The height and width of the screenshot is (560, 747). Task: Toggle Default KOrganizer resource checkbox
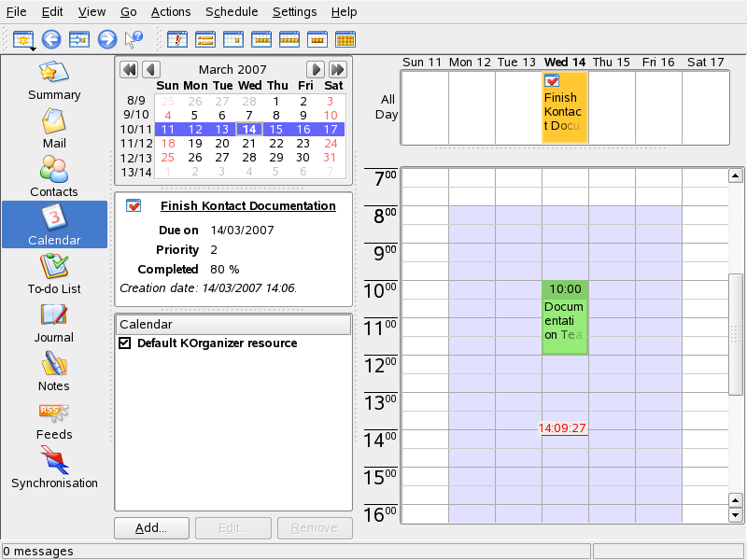point(125,343)
